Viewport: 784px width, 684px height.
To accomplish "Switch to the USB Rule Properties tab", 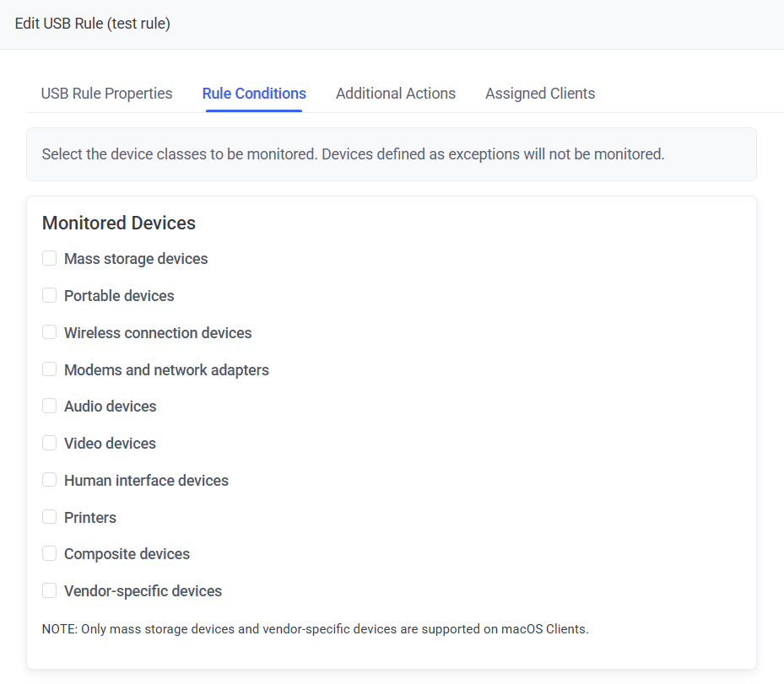I will (x=106, y=94).
